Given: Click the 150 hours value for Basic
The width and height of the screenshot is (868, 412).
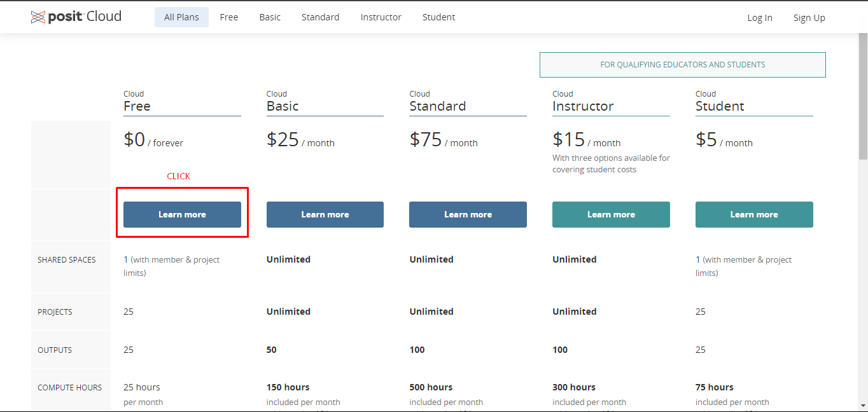Looking at the screenshot, I should click(x=288, y=387).
